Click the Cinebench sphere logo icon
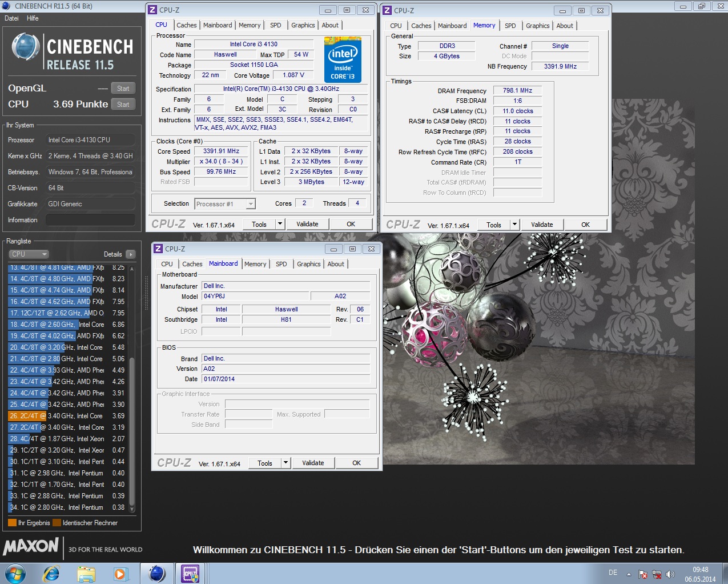The width and height of the screenshot is (728, 584). tap(26, 47)
